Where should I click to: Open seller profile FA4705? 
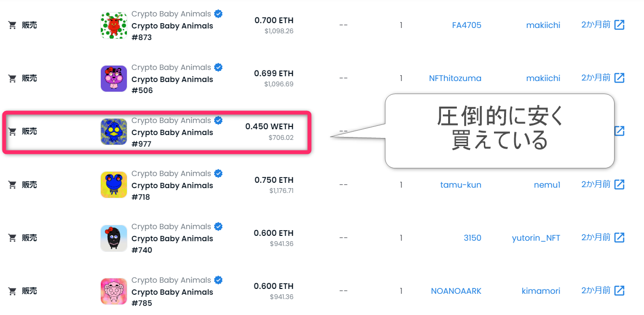click(466, 25)
